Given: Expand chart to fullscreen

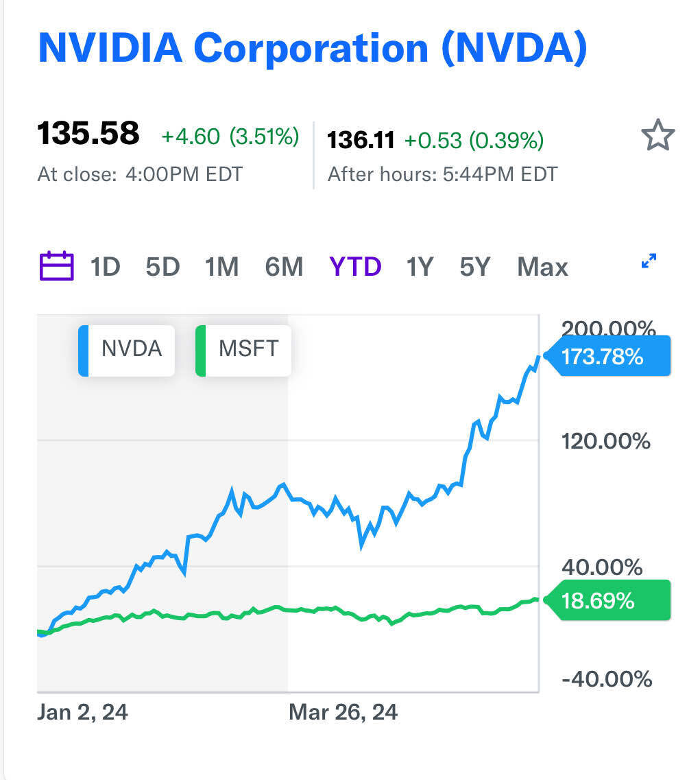Looking at the screenshot, I should pos(648,261).
